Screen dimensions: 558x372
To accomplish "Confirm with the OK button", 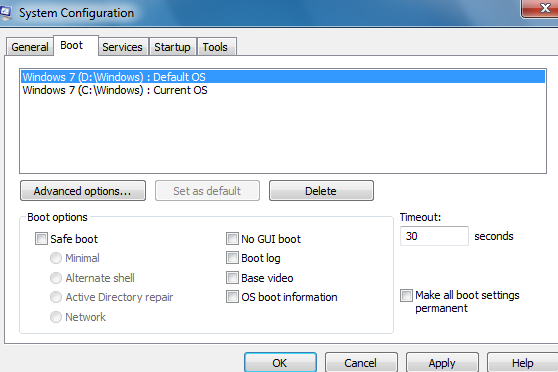I will [x=280, y=362].
